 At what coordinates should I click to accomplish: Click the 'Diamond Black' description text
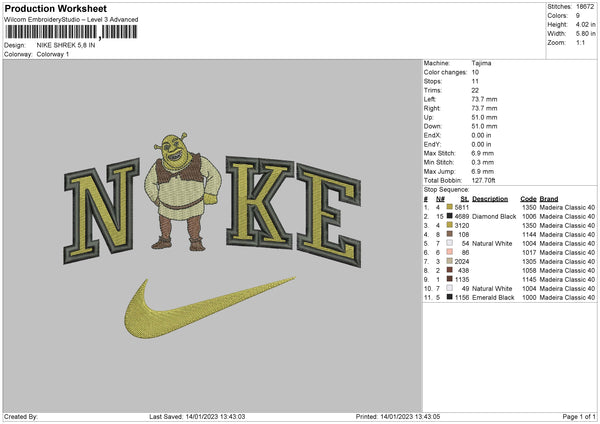(x=494, y=216)
